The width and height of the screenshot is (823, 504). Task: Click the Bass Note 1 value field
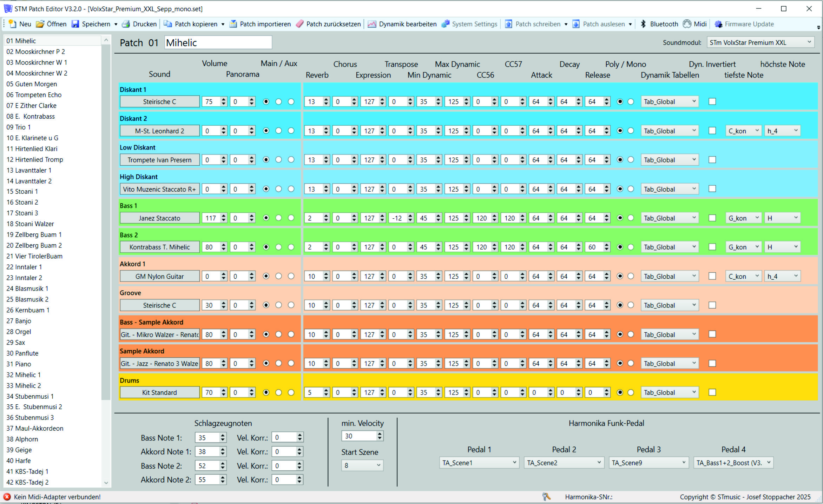click(x=207, y=438)
